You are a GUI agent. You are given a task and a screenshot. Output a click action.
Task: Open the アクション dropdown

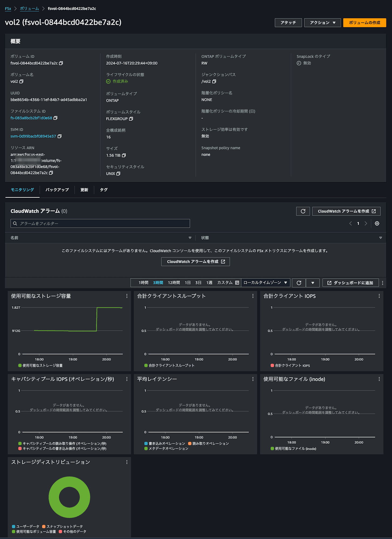(x=322, y=23)
